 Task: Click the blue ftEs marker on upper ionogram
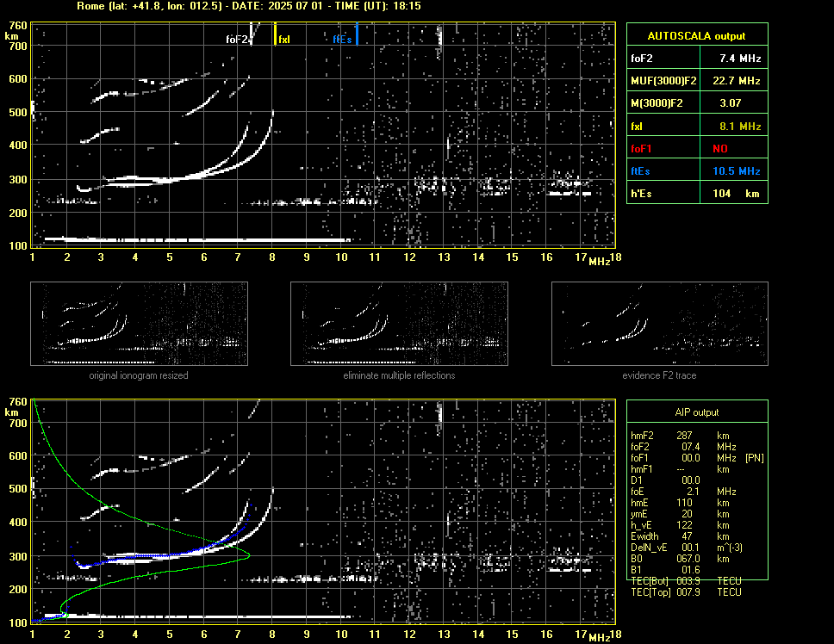click(x=357, y=34)
